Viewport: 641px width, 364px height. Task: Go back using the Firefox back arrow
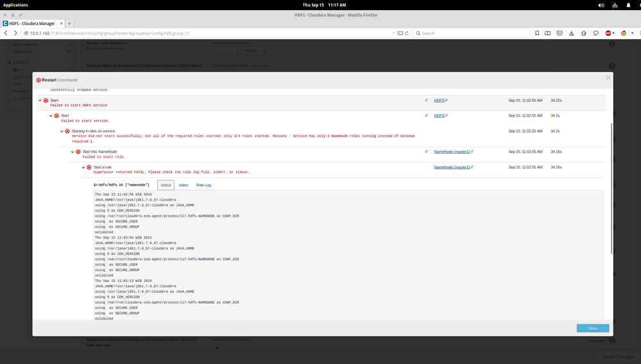(x=6, y=33)
